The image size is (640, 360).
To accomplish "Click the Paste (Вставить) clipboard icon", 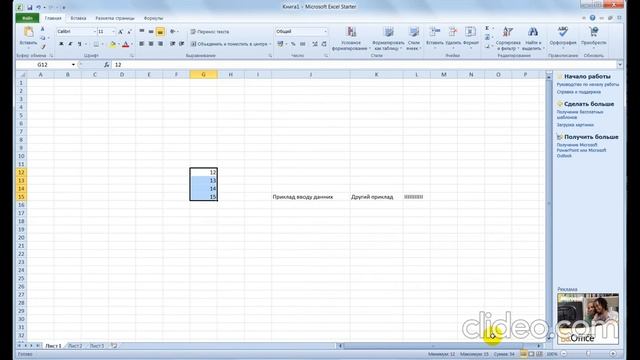I will tap(28, 32).
